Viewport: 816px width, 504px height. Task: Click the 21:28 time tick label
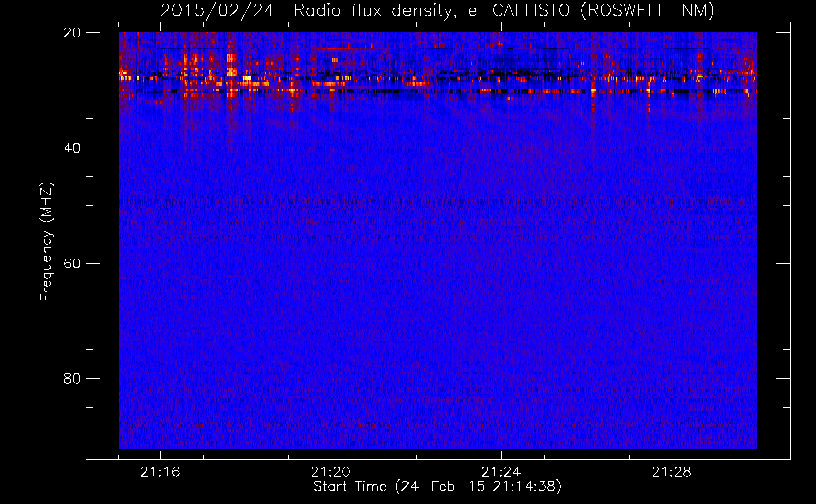point(672,472)
